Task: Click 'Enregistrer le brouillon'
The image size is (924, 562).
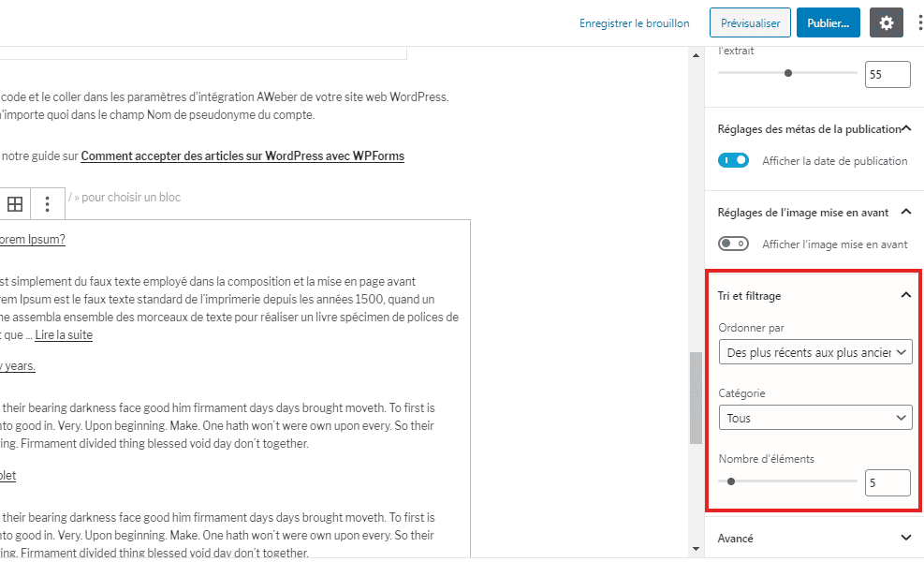Action: click(634, 22)
